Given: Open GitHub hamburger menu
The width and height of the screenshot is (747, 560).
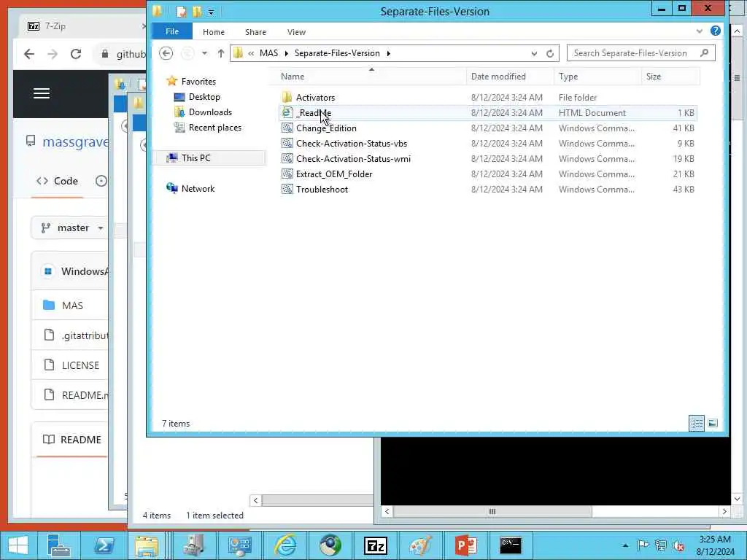Looking at the screenshot, I should (42, 93).
